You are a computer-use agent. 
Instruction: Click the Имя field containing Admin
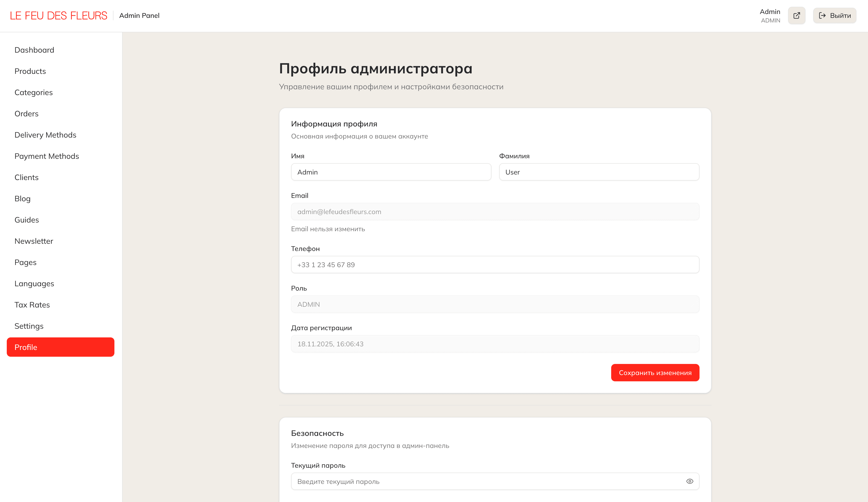click(391, 172)
